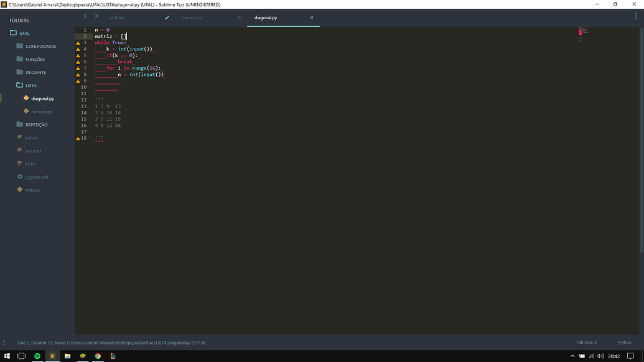Click the warning triangle beside line 18
The image size is (644, 362).
78,137
